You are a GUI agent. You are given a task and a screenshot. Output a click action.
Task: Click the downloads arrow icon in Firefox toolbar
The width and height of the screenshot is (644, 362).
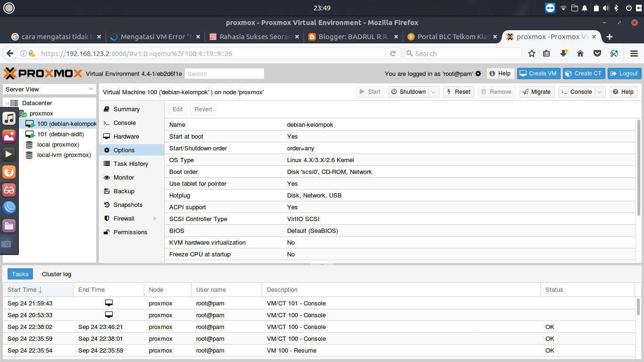coord(563,53)
